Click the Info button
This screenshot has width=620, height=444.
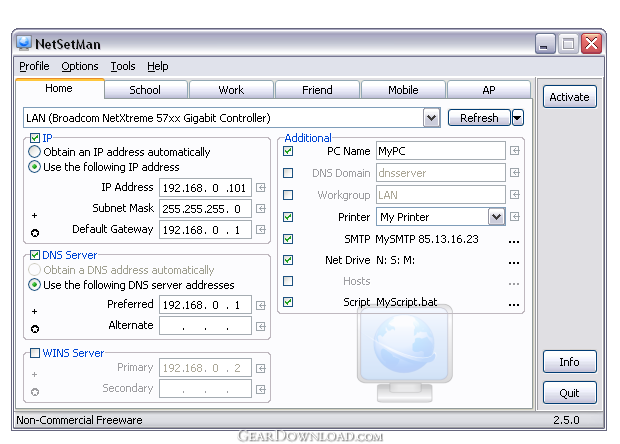[x=569, y=362]
